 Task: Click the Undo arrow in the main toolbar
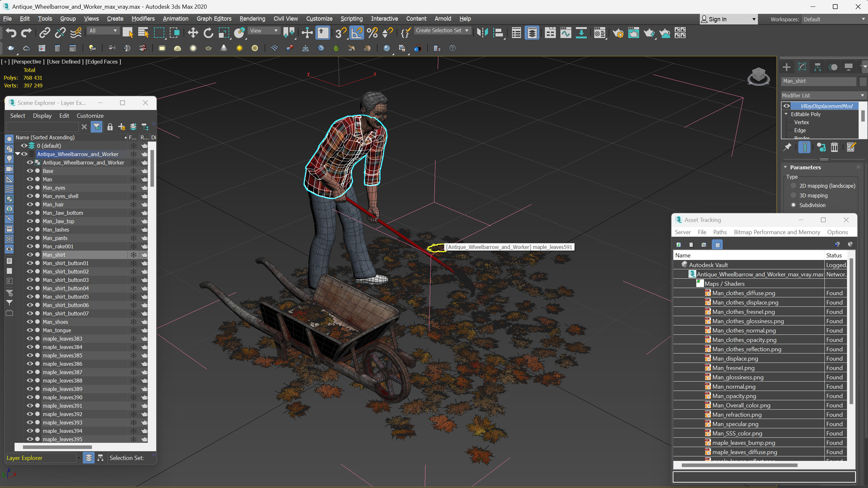click(11, 33)
